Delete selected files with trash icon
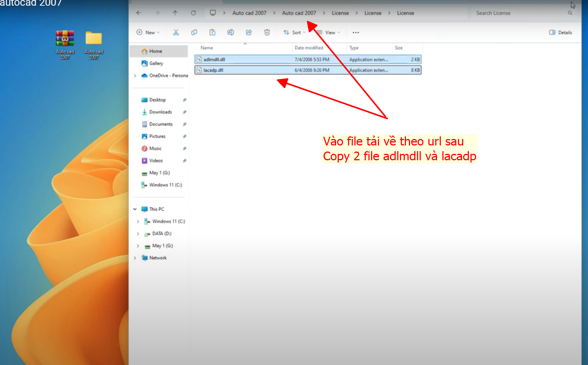 (x=267, y=32)
